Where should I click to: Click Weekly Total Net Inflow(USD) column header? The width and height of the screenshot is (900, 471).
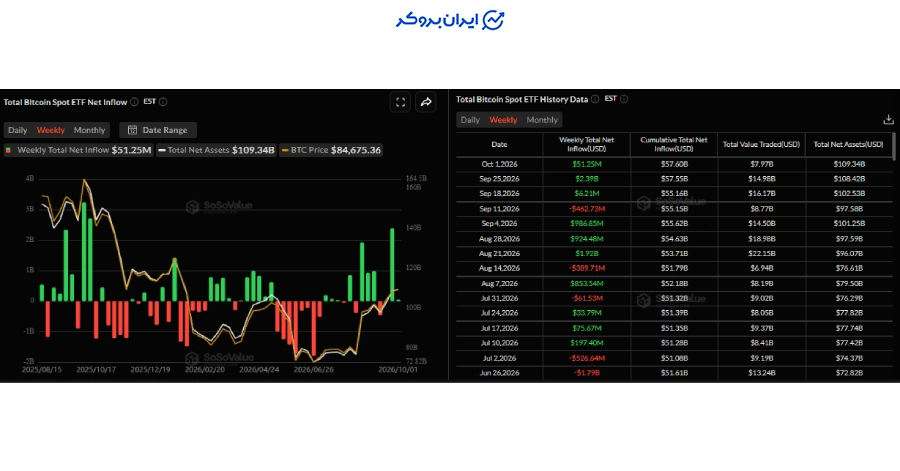tap(587, 145)
